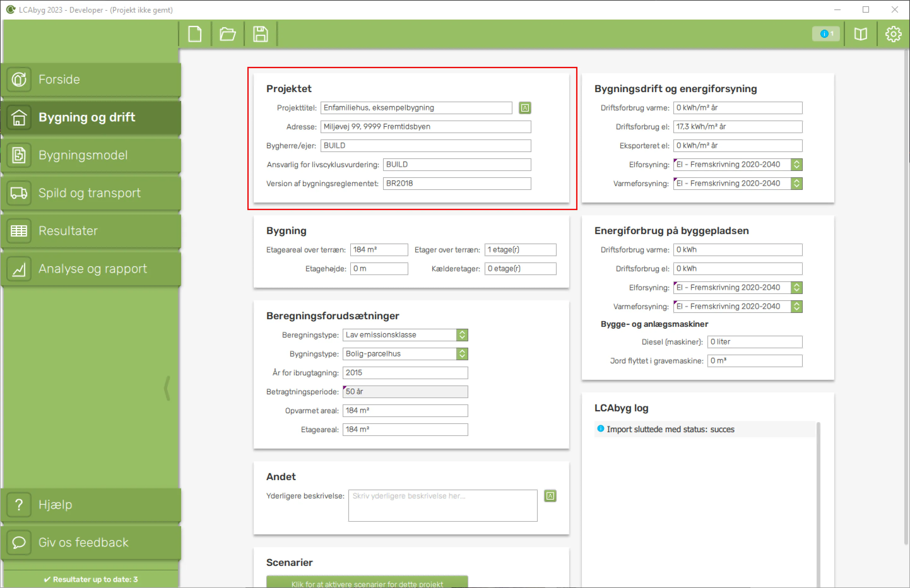The width and height of the screenshot is (910, 588).
Task: Edit the Projekttitel field
Action: pyautogui.click(x=416, y=108)
